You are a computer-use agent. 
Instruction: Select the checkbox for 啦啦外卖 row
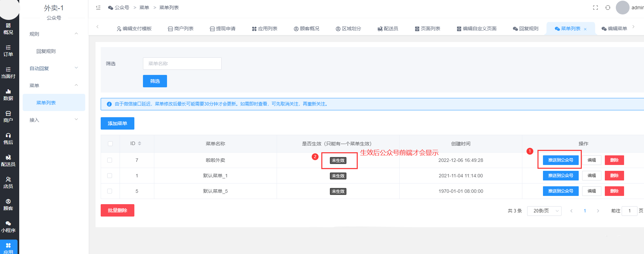point(110,160)
